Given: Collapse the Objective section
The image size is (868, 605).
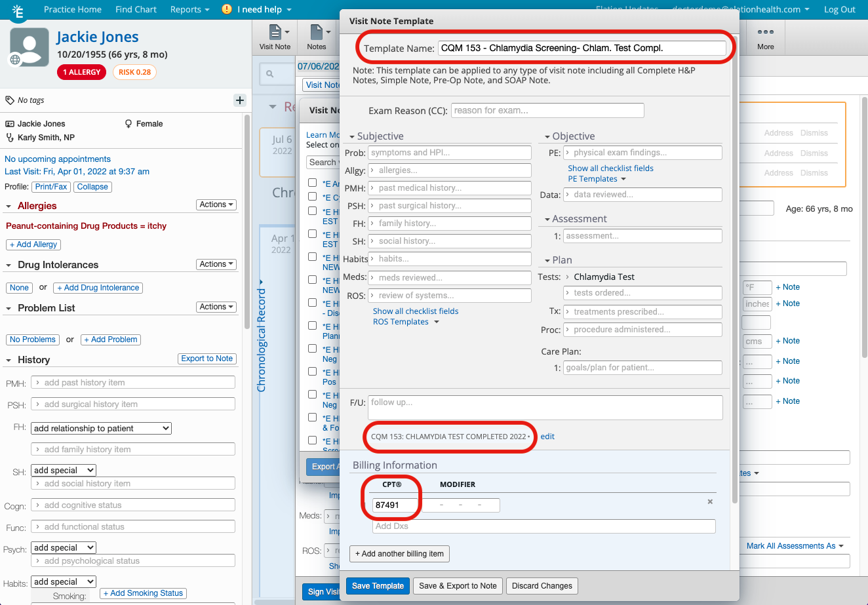Looking at the screenshot, I should pyautogui.click(x=547, y=136).
